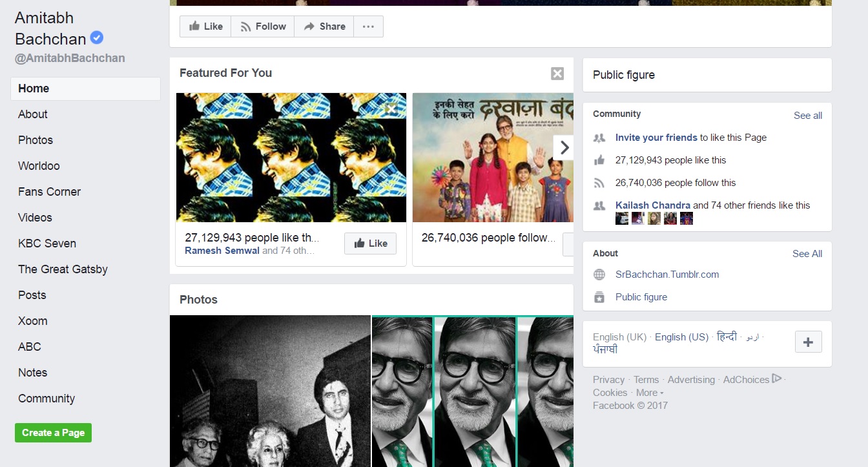
Task: Click the globe icon beside SrBachchan.Tumblr.com
Action: (x=599, y=275)
